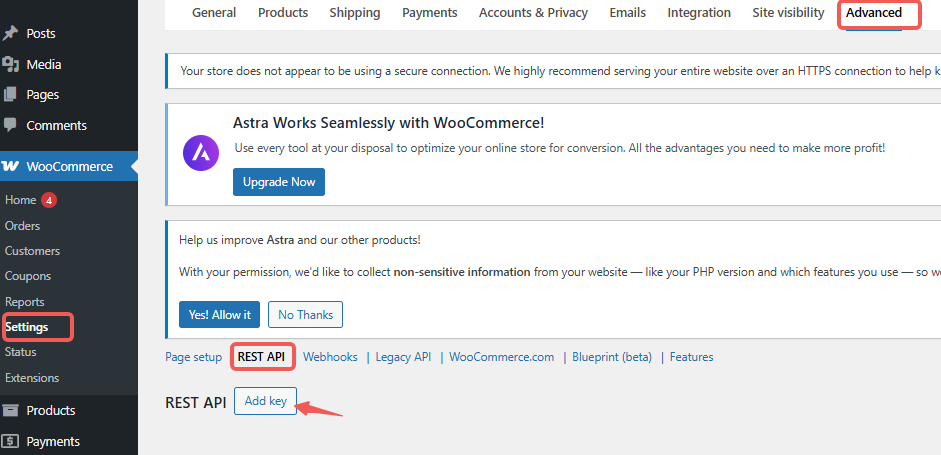Click the Comments bubble icon
Viewport: 941px width, 455px height.
tap(11, 125)
